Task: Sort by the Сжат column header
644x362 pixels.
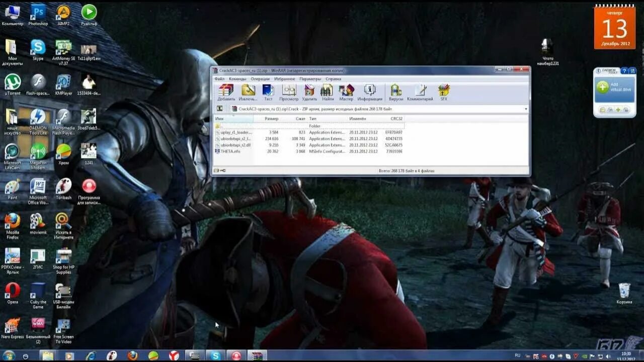Action: tap(293, 119)
